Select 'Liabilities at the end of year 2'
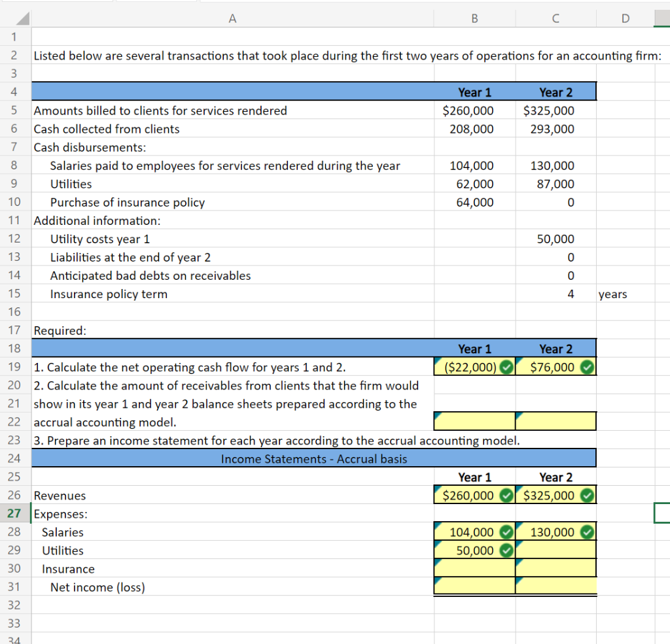The image size is (670, 644). (130, 258)
